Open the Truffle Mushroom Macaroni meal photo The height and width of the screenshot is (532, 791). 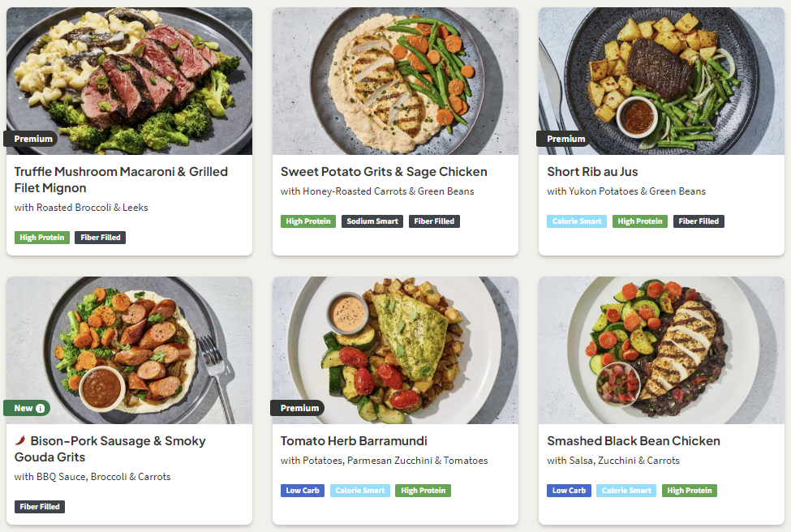129,81
